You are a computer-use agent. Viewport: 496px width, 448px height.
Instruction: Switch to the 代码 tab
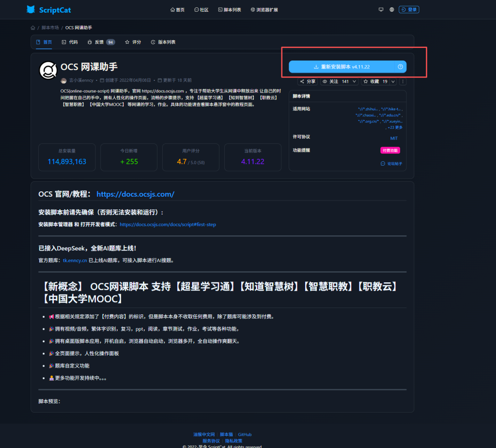[70, 42]
